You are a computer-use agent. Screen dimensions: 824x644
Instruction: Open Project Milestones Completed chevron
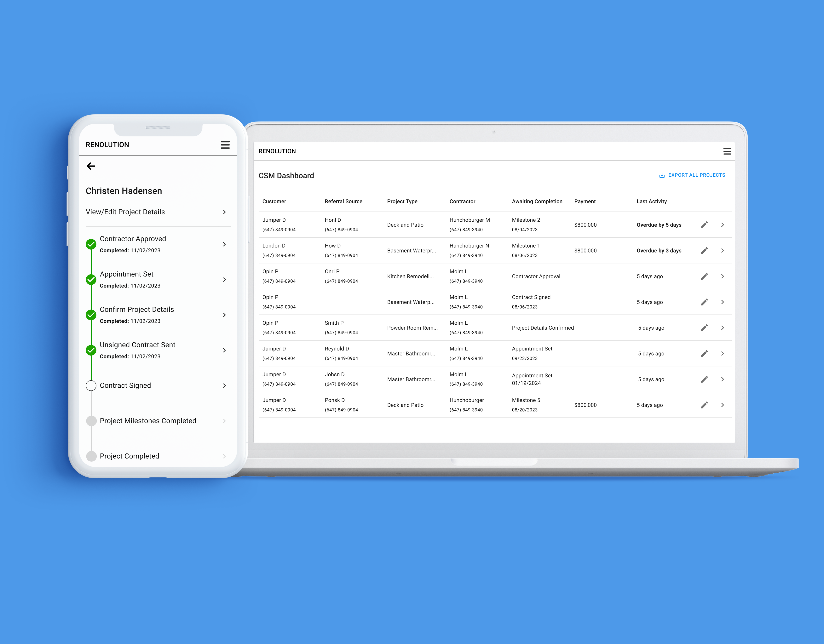tap(224, 421)
